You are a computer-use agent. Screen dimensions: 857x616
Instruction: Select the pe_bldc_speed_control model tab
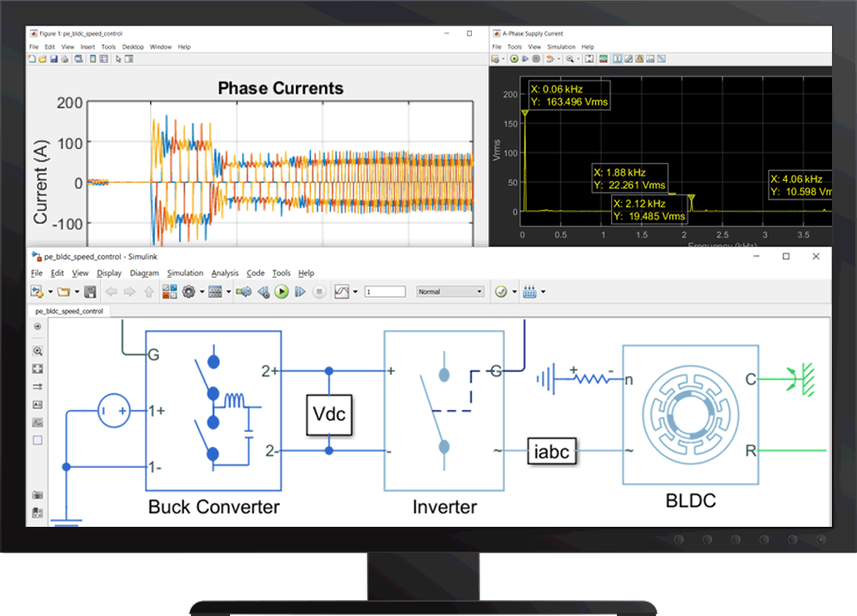[x=69, y=311]
